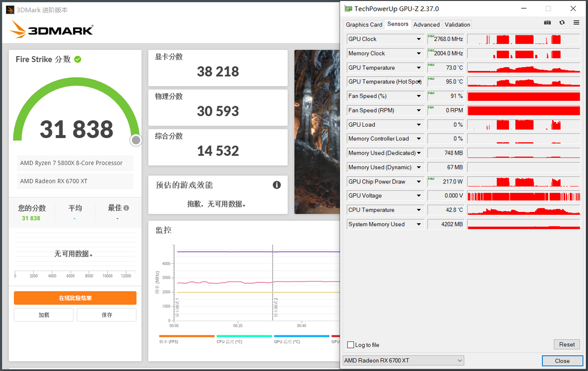Switch to the Graphics Card tab
This screenshot has height=371, width=588.
(x=364, y=24)
